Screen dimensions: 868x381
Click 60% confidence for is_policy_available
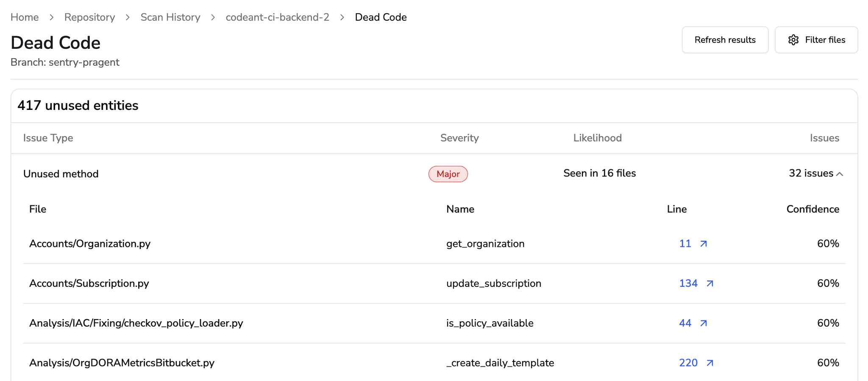pos(828,323)
